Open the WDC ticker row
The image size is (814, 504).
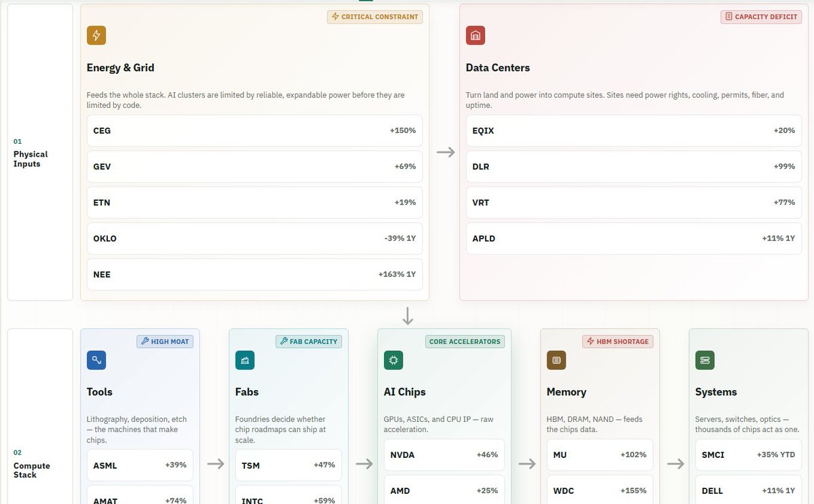tap(600, 490)
